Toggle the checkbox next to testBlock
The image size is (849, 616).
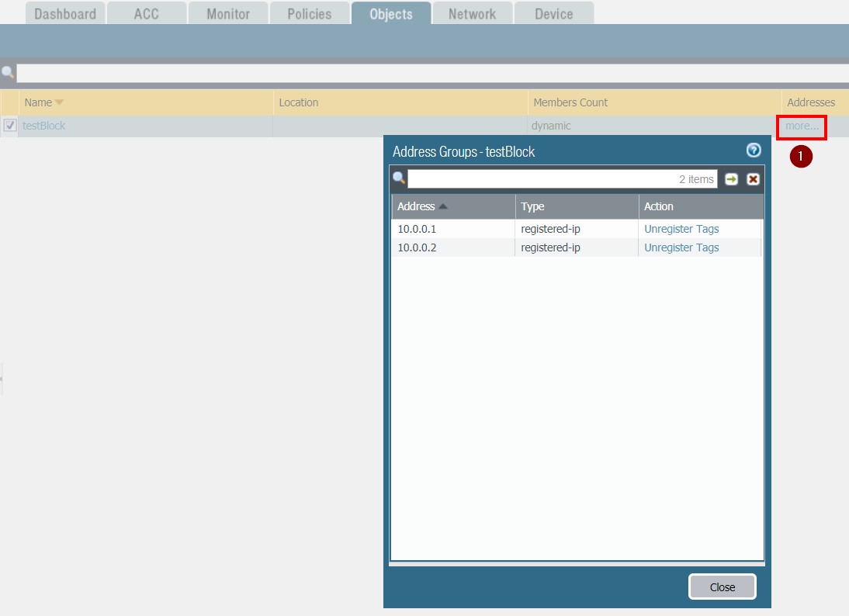click(x=9, y=125)
